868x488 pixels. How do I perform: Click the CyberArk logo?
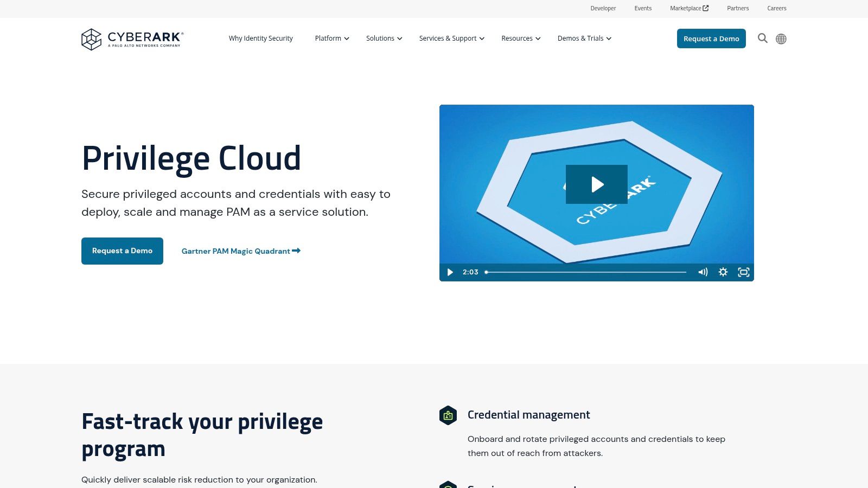pos(132,39)
